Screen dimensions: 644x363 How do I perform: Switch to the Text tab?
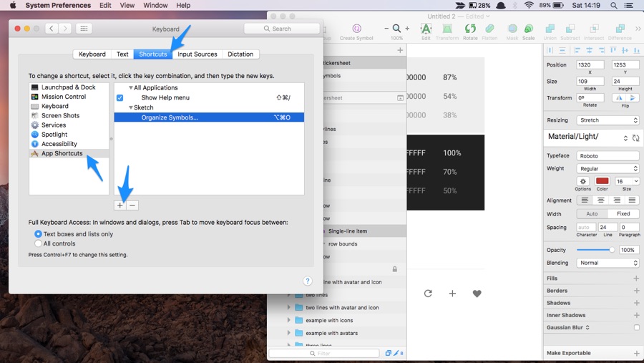tap(122, 54)
